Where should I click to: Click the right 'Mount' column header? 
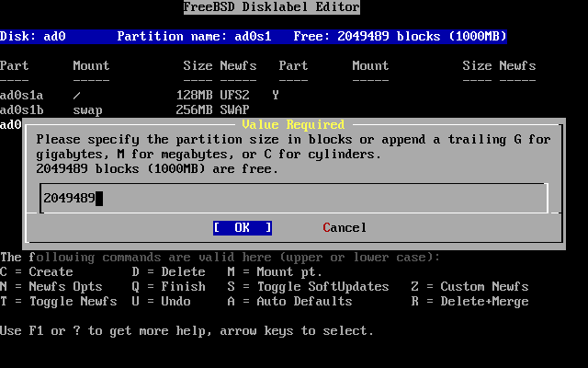point(370,65)
